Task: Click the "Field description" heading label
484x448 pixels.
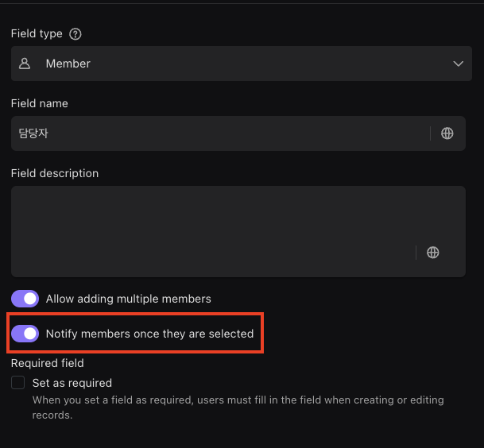Action: tap(55, 173)
